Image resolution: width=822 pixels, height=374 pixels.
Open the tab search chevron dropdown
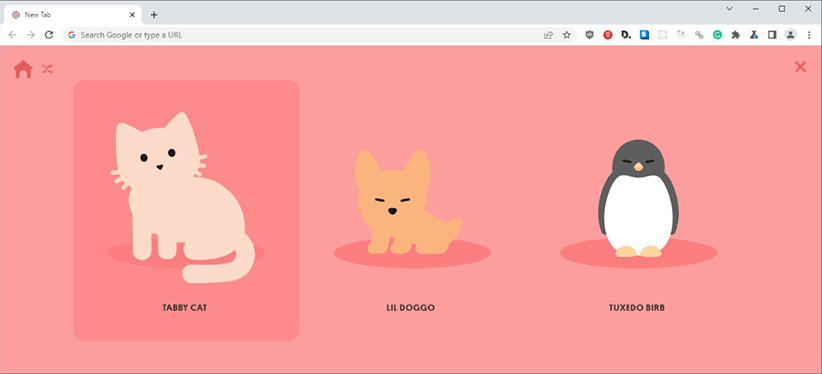[x=729, y=8]
